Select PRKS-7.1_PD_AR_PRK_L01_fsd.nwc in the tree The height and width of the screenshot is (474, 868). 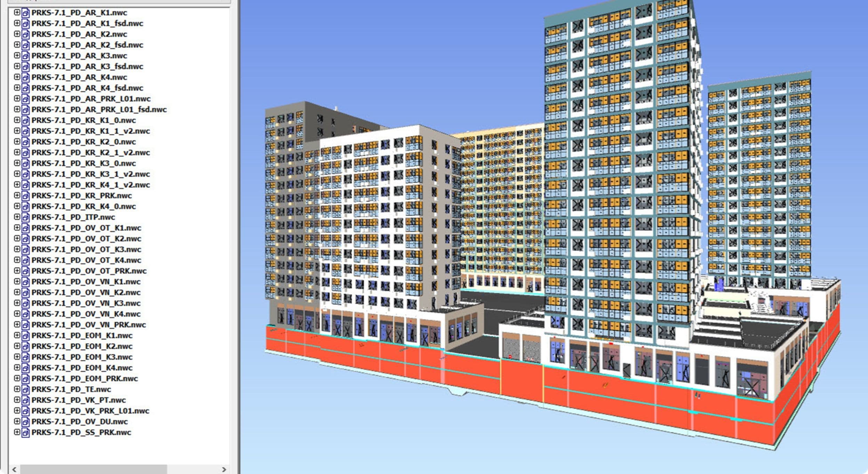pyautogui.click(x=99, y=110)
